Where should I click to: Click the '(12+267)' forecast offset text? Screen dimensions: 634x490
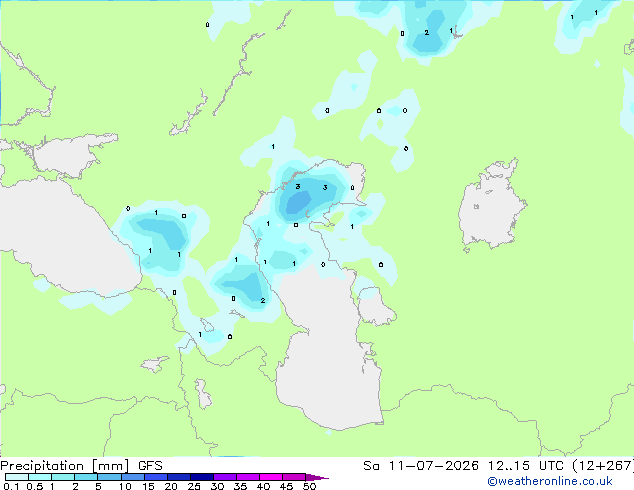[x=602, y=466]
